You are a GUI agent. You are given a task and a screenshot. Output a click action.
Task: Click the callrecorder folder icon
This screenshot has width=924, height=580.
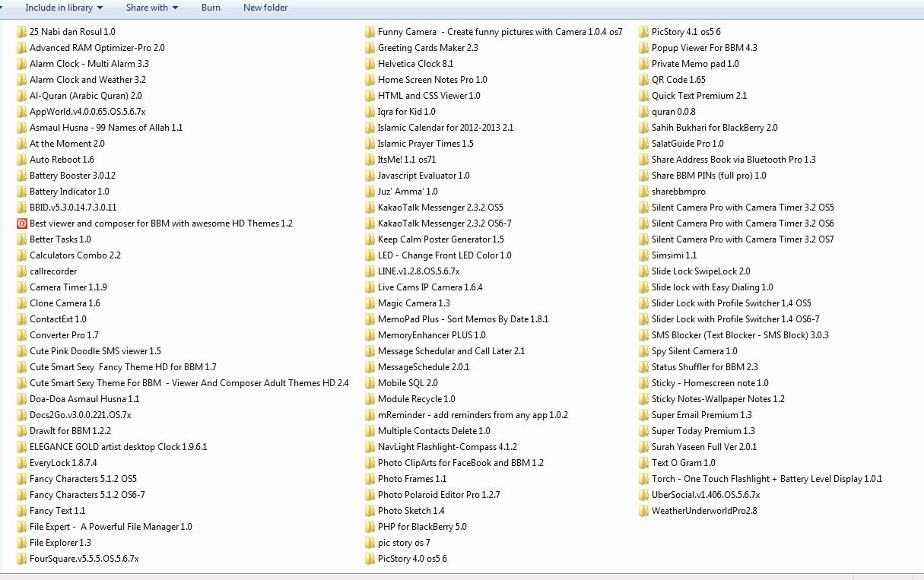[x=21, y=271]
